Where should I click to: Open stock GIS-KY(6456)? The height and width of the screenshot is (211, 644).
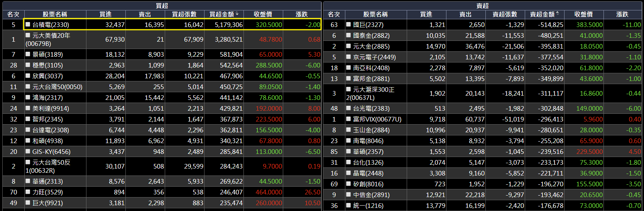pos(51,152)
